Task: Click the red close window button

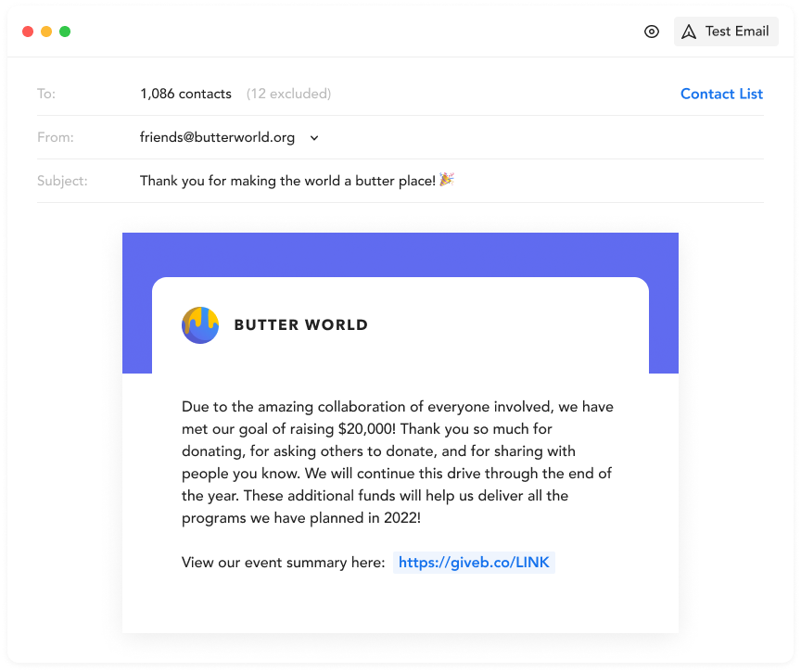Action: 28,32
